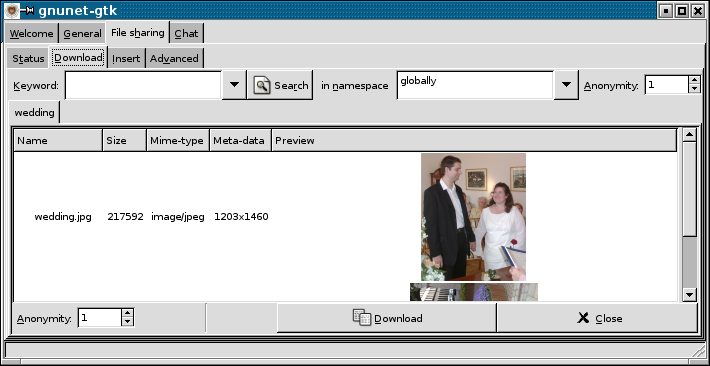The image size is (710, 366).
Task: Open the Insert sub-tab
Action: pyautogui.click(x=126, y=58)
